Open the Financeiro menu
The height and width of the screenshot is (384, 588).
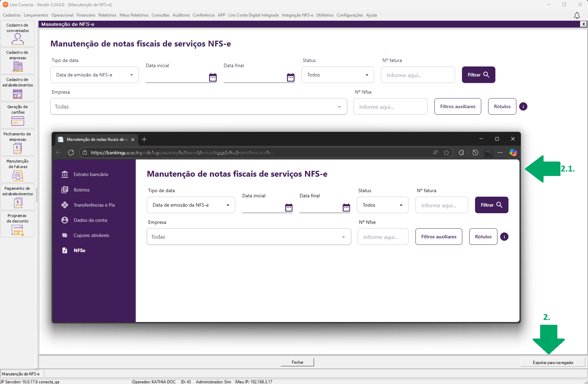point(86,15)
